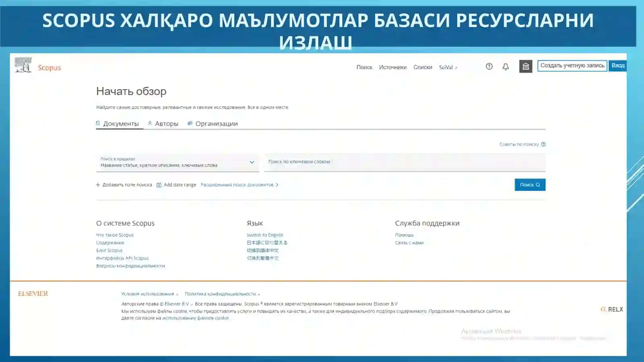This screenshot has height=362, width=644.
Task: Switch language to Japanese link
Action: click(x=267, y=243)
